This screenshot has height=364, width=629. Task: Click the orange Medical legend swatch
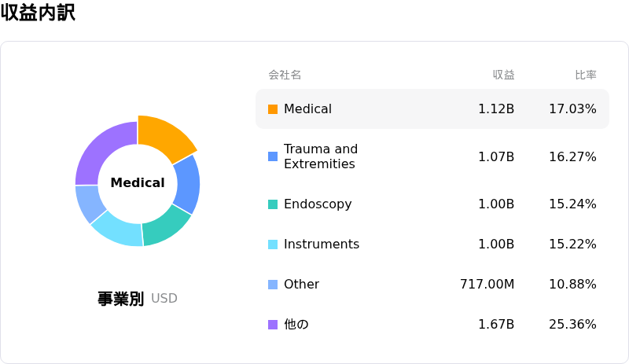coord(273,109)
